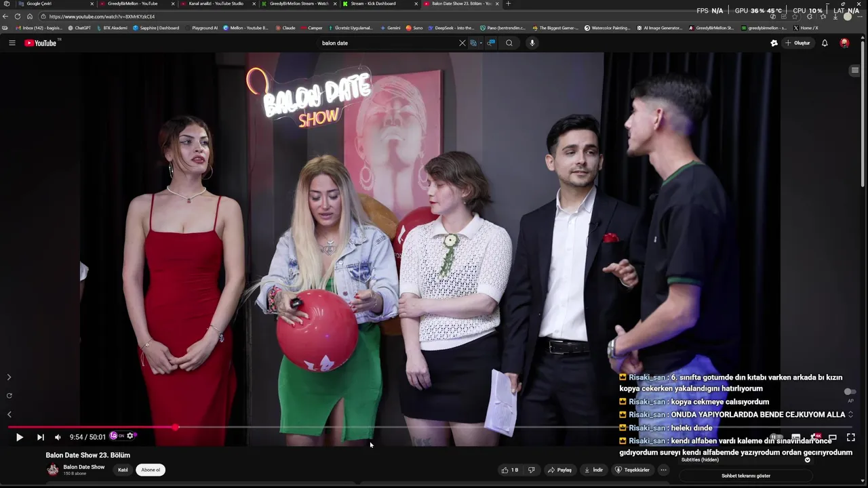Open more actions three-dot menu
This screenshot has width=868, height=488.
663,470
